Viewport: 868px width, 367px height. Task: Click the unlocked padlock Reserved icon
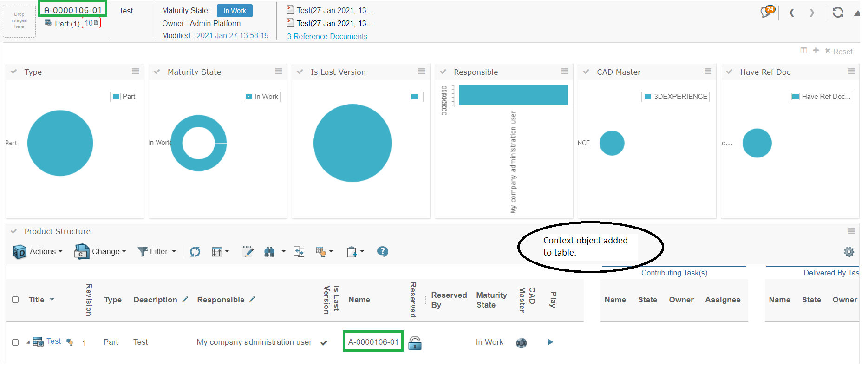click(415, 343)
